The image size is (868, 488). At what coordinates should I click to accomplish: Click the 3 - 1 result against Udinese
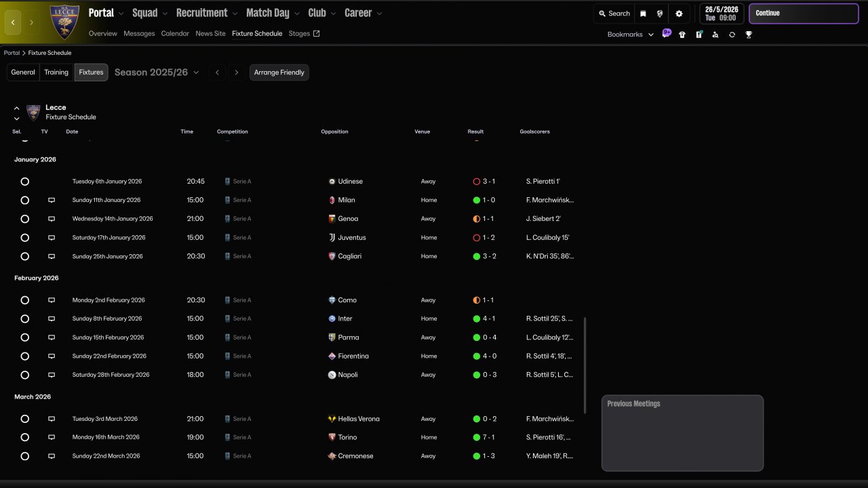[x=489, y=182]
